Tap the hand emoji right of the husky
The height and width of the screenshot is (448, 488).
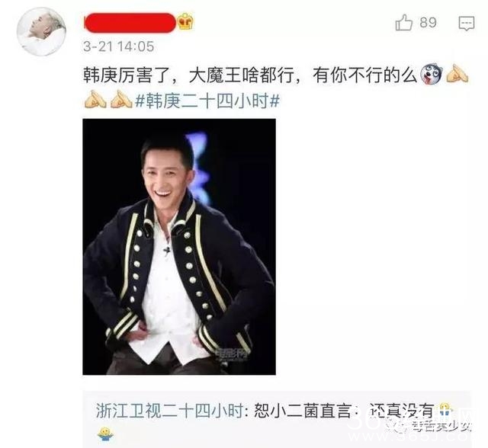(457, 74)
